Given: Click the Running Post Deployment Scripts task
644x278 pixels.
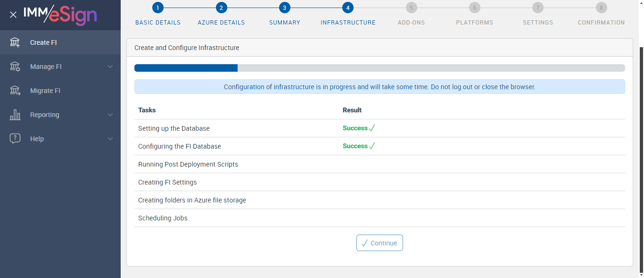Looking at the screenshot, I should click(x=188, y=164).
